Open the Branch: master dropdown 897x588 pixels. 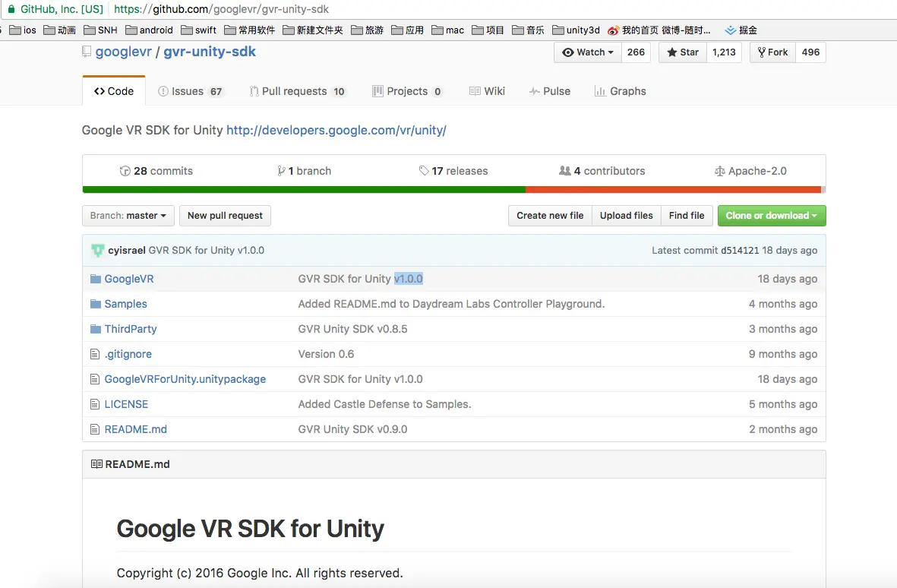pos(128,216)
